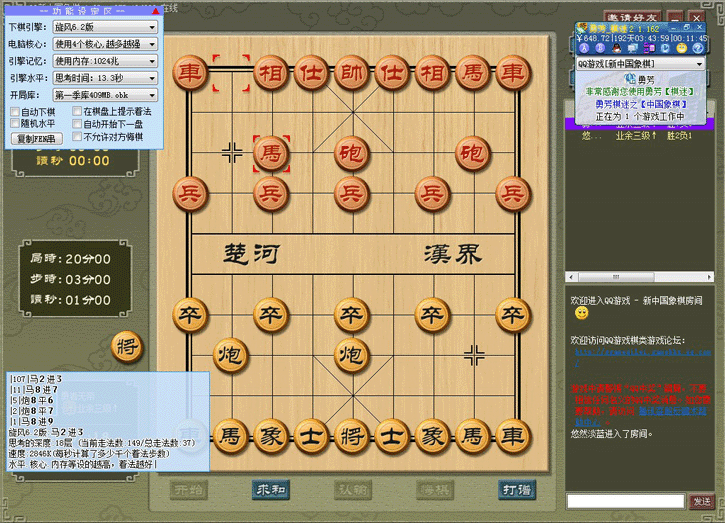Open the QQ游戏[新中国象棋] game selector dropdown
725x523 pixels.
pyautogui.click(x=641, y=64)
